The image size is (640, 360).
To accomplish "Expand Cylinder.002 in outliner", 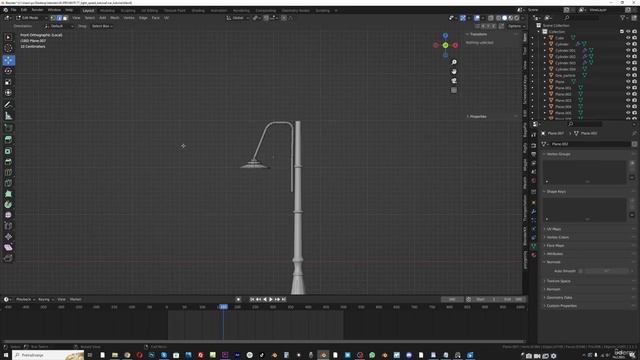I will [545, 57].
